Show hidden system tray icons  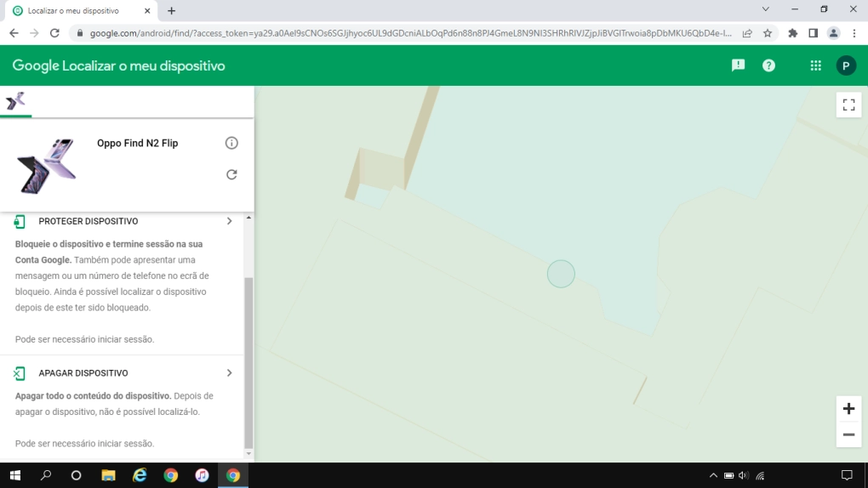point(713,475)
